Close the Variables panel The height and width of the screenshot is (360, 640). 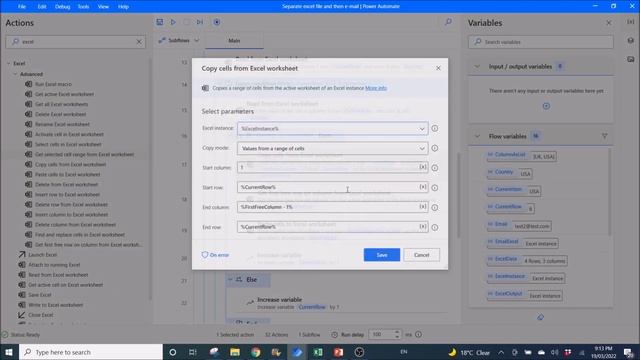pyautogui.click(x=609, y=23)
